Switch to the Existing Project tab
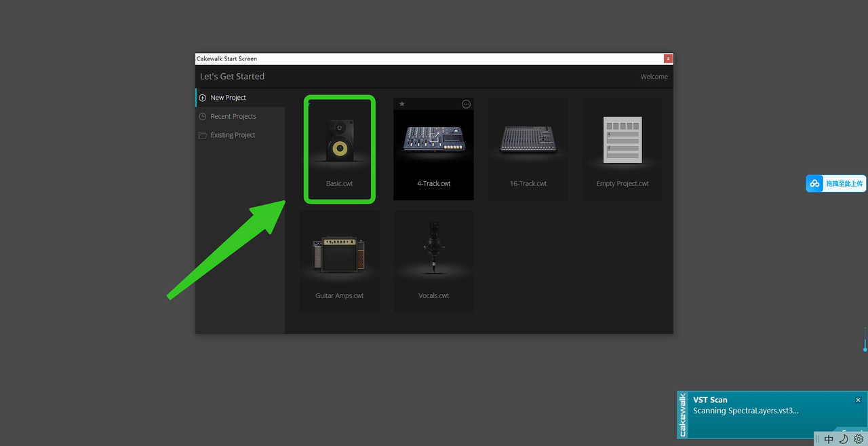This screenshot has width=868, height=446. coord(240,135)
